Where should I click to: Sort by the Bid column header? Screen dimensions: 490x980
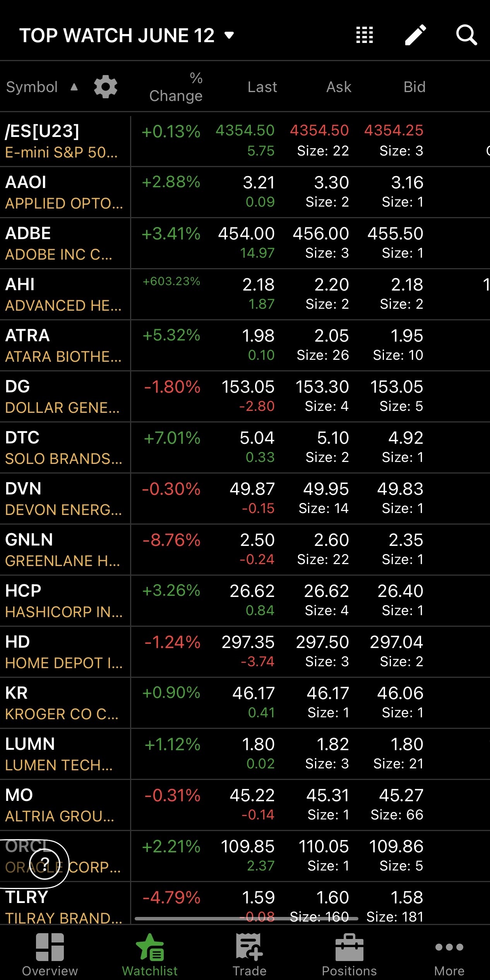pos(414,87)
